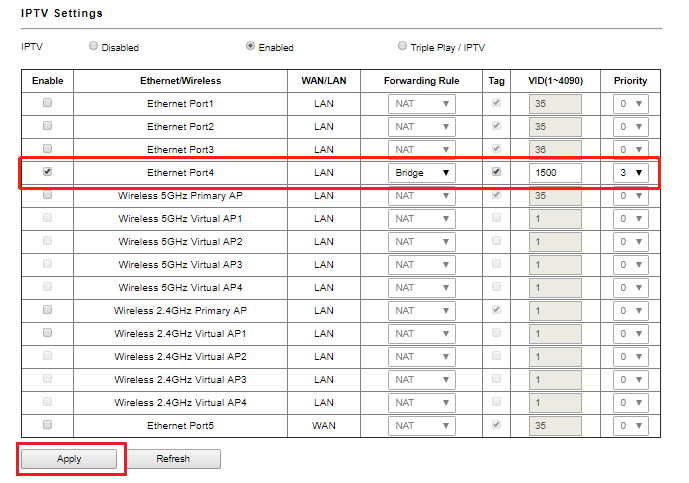Image resolution: width=689 pixels, height=483 pixels.
Task: Enable the Ethernet Port3 checkbox
Action: point(47,149)
